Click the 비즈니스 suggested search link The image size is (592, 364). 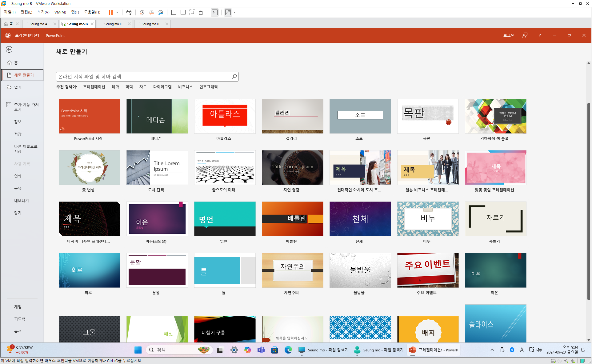coord(185,87)
